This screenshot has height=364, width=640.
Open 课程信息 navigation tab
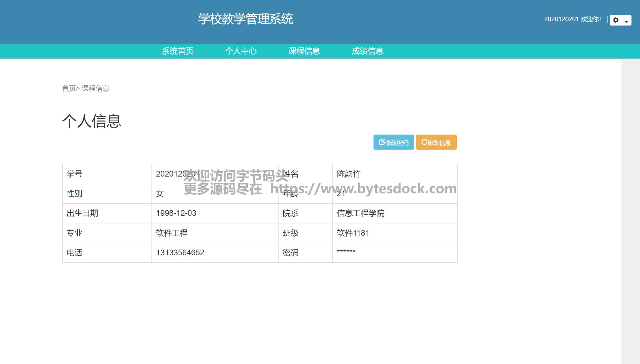click(304, 51)
